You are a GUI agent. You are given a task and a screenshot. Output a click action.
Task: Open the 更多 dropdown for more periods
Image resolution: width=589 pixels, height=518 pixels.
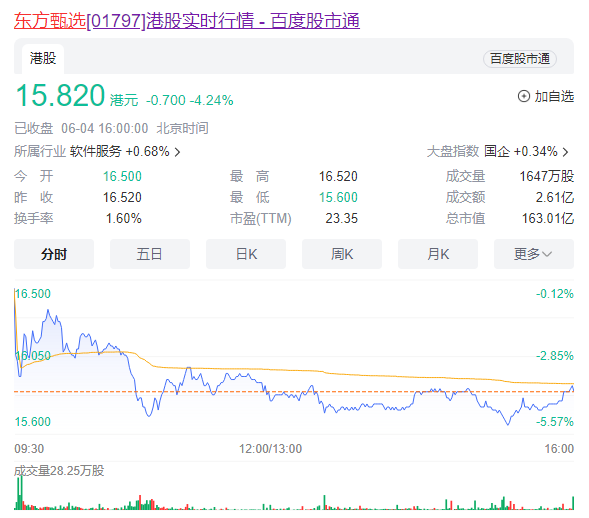534,254
